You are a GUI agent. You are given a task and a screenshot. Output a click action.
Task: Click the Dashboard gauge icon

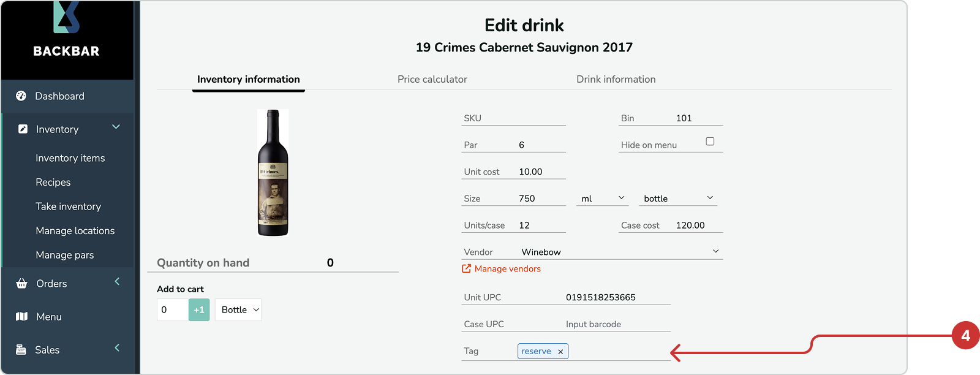coord(21,96)
